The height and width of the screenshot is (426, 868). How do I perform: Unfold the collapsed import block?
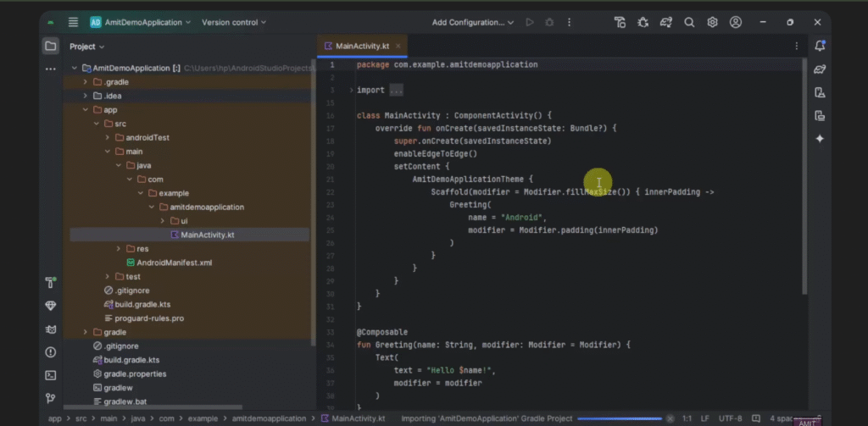[x=351, y=90]
